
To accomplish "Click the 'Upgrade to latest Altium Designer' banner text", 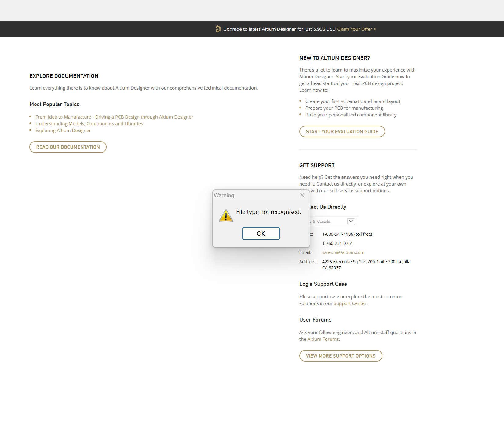I will (x=279, y=29).
